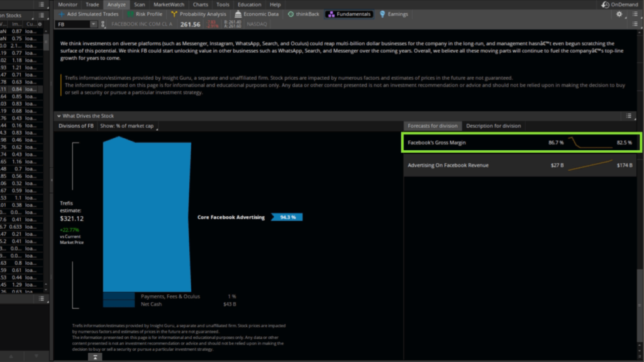
Task: Open the Analyze settings gear
Action: pyautogui.click(x=619, y=14)
